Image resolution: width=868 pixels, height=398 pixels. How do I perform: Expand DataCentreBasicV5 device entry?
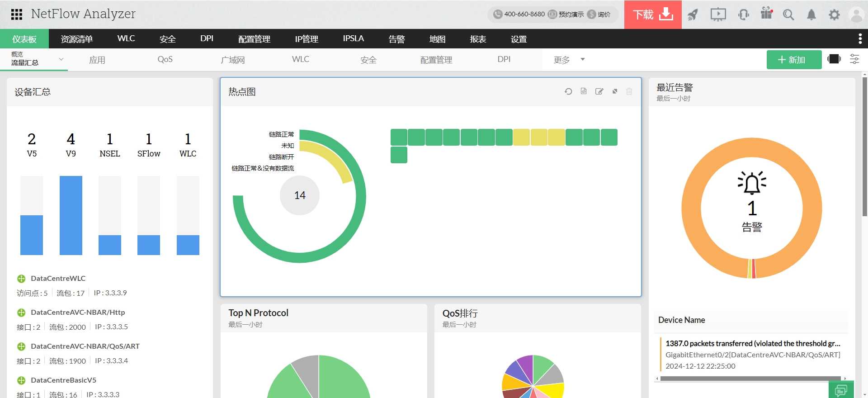coord(21,380)
